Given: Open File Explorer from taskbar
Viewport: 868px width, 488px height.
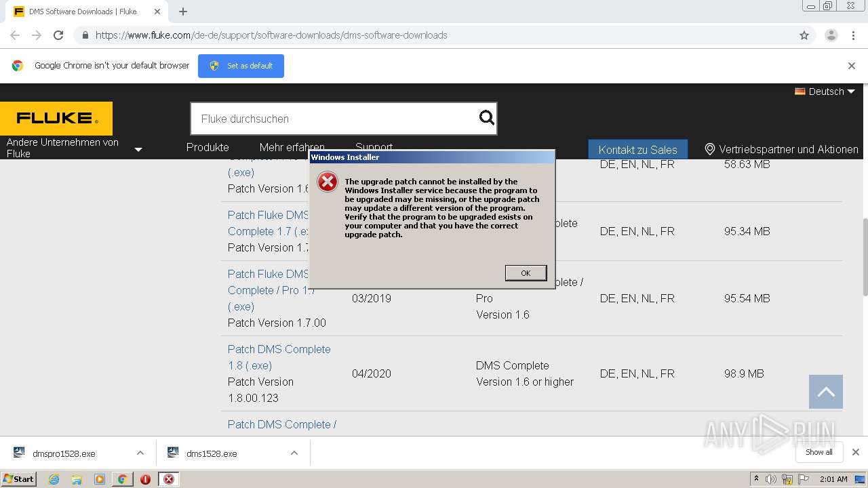Looking at the screenshot, I should tap(77, 479).
